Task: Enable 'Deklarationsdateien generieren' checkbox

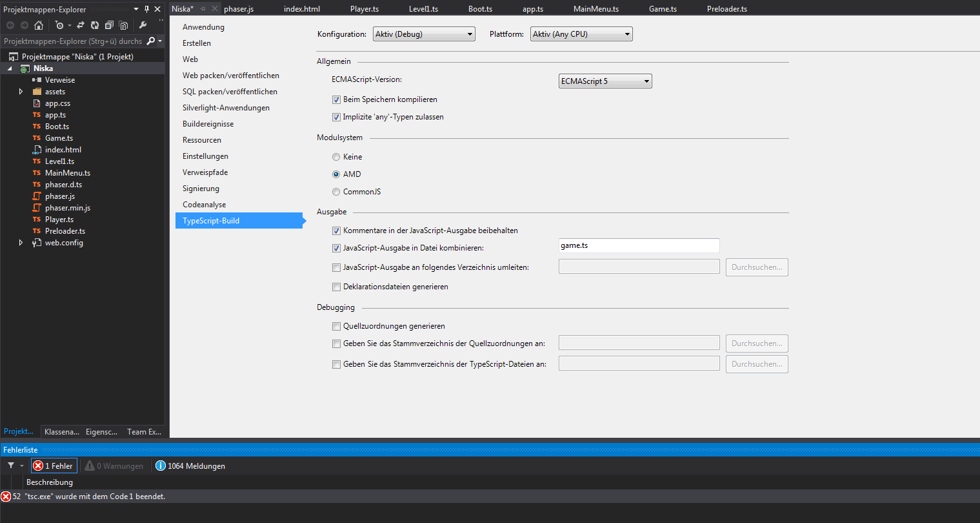Action: tap(336, 287)
